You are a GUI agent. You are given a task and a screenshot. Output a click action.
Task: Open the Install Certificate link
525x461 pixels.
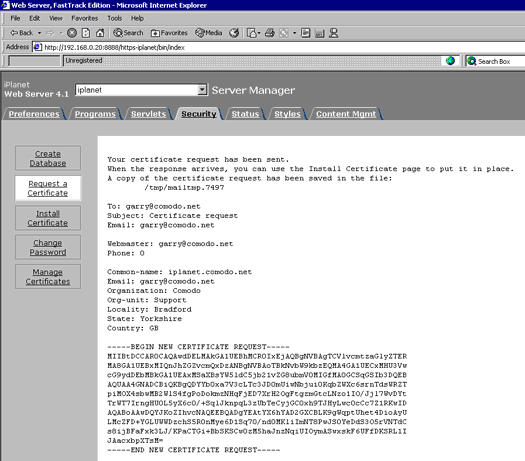point(48,218)
